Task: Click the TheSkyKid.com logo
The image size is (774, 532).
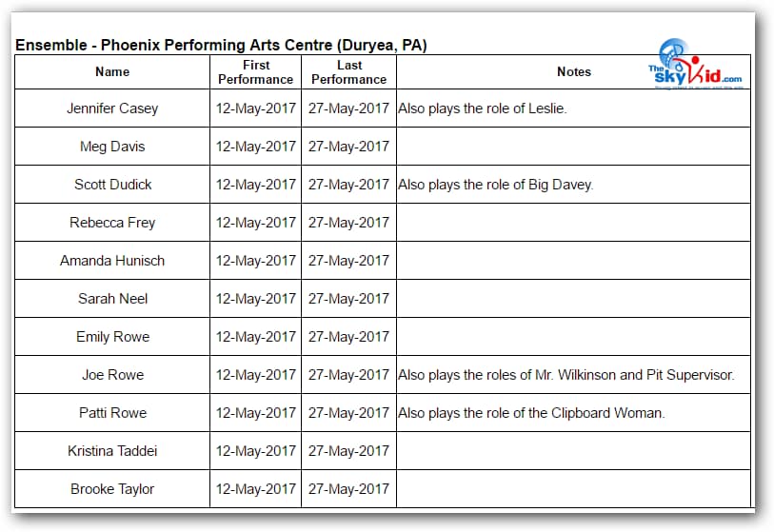Action: pyautogui.click(x=697, y=65)
